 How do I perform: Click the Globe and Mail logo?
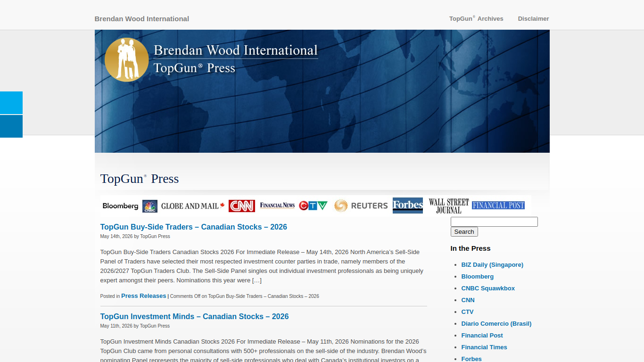pos(193,206)
